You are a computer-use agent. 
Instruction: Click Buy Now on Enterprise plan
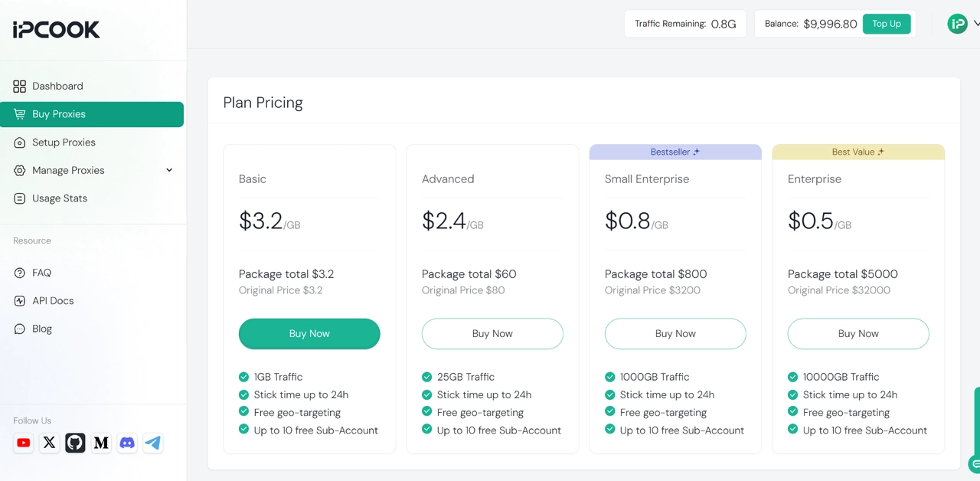(857, 333)
